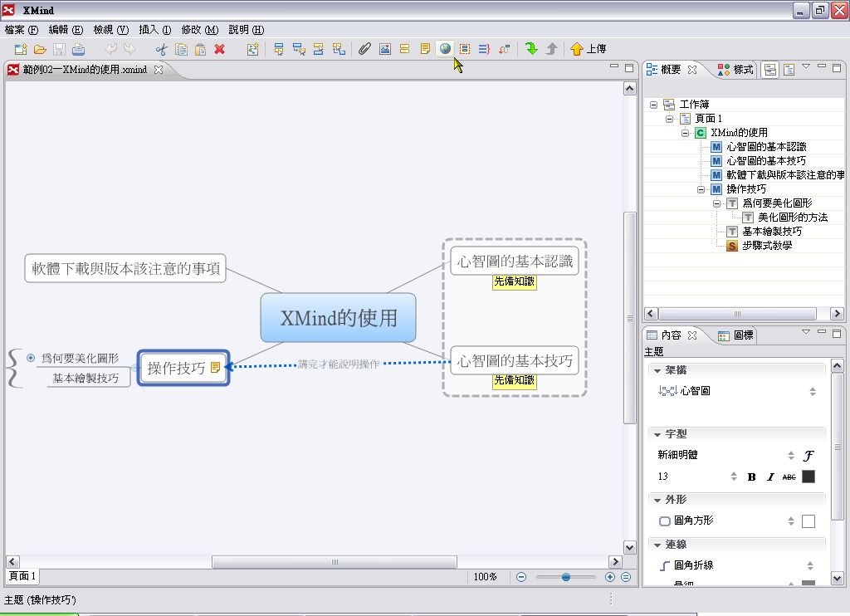Collapse the 字型 properties section

(x=657, y=434)
